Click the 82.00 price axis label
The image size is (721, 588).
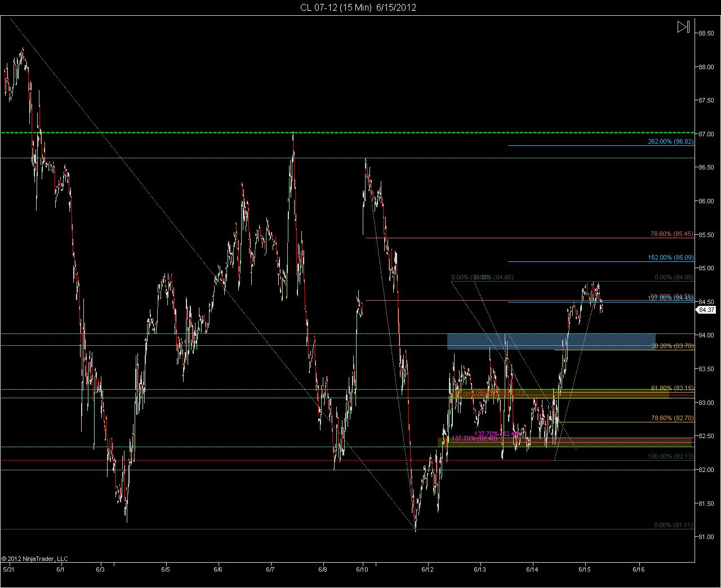706,470
